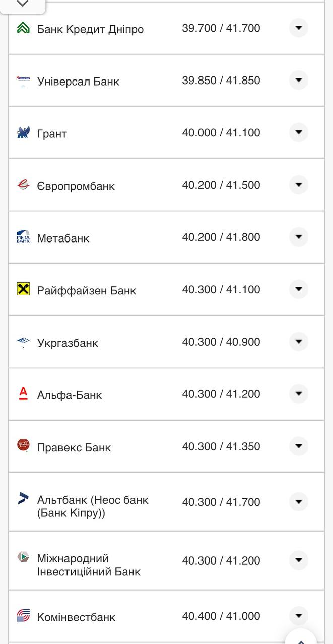Click the red Європромбанк logo icon
The height and width of the screenshot is (644, 333).
coord(23,185)
